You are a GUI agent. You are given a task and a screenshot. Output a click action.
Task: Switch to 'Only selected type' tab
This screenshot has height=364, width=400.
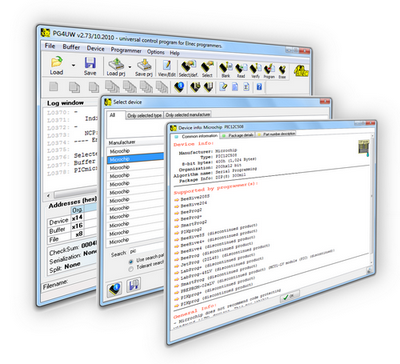pos(144,115)
